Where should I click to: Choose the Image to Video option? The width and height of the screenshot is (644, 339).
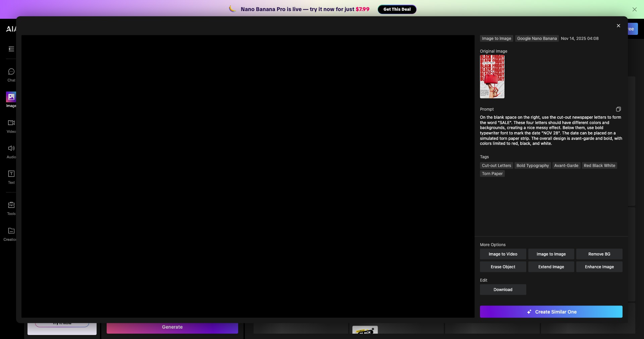503,254
